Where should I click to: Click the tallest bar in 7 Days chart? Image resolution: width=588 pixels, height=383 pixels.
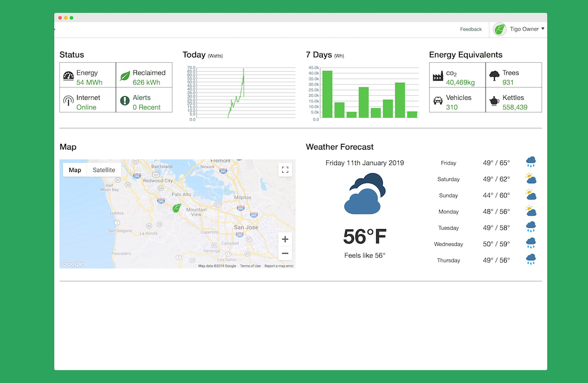(x=328, y=94)
